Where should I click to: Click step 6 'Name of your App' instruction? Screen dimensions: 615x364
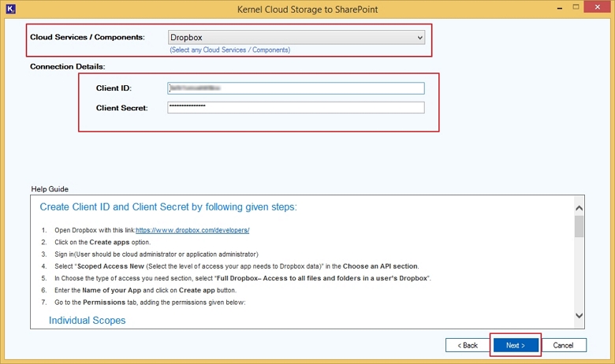click(146, 291)
